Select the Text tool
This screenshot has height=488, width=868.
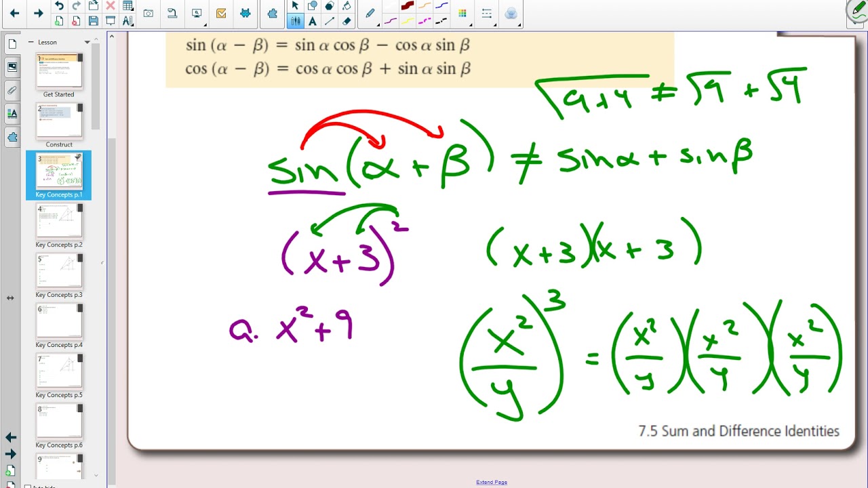pos(312,21)
